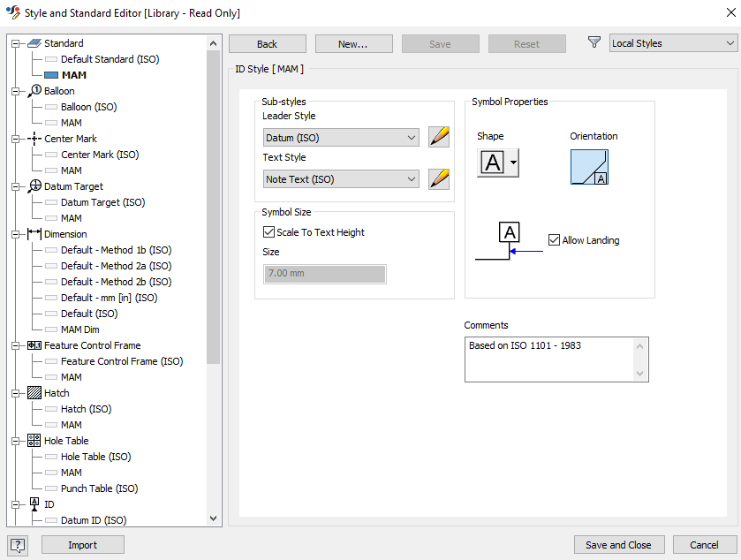Screen dimensions: 741x560
Task: Click the greyed-out Save button
Action: click(x=441, y=44)
